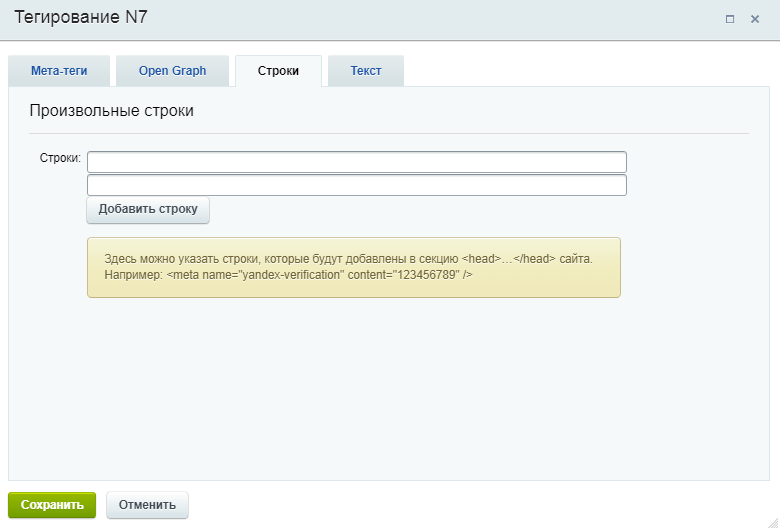Click the second Строки input field

coord(357,185)
